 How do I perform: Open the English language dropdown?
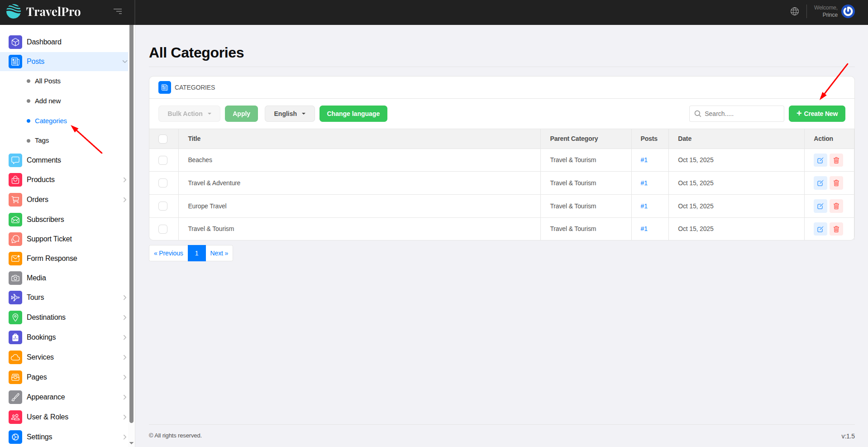point(290,114)
